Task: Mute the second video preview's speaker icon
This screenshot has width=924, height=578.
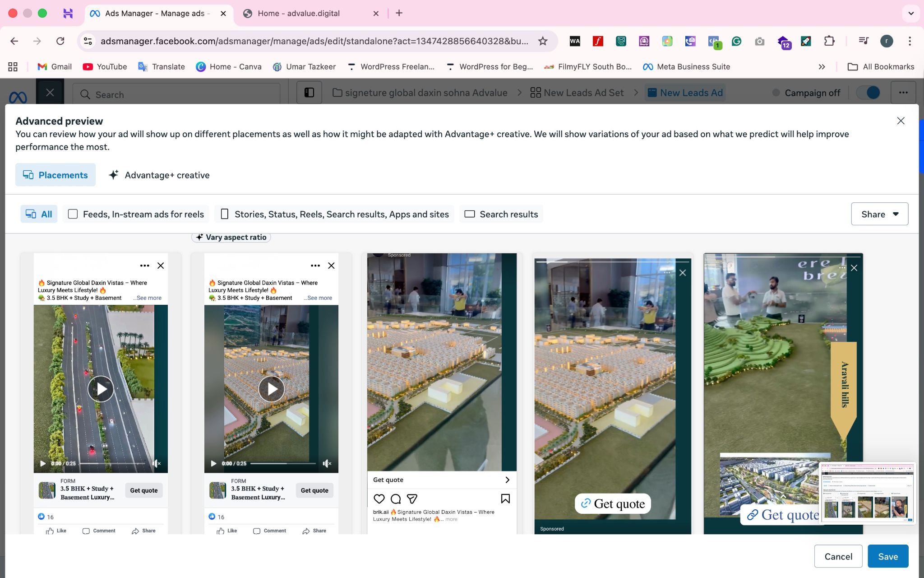Action: 327,463
